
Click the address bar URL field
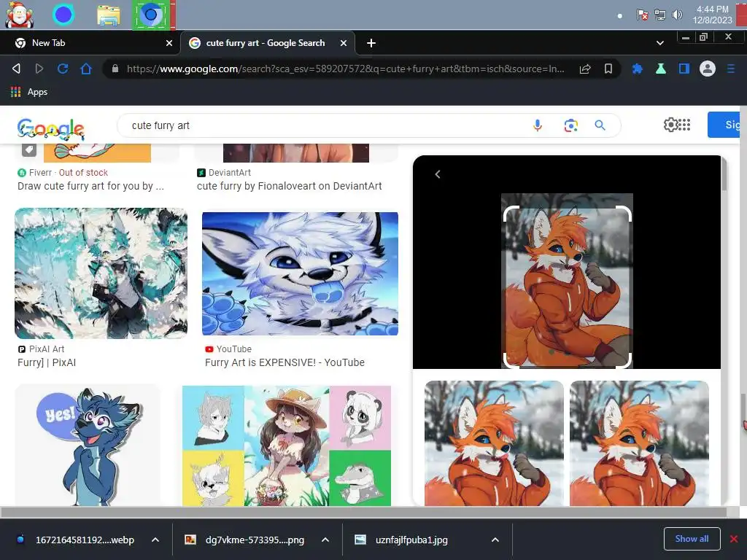[345, 69]
